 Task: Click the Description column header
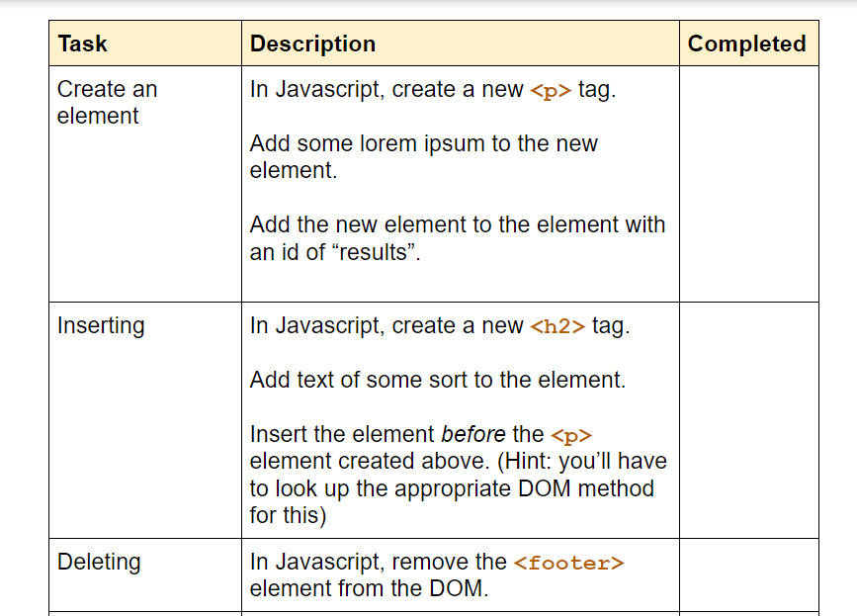click(x=312, y=44)
